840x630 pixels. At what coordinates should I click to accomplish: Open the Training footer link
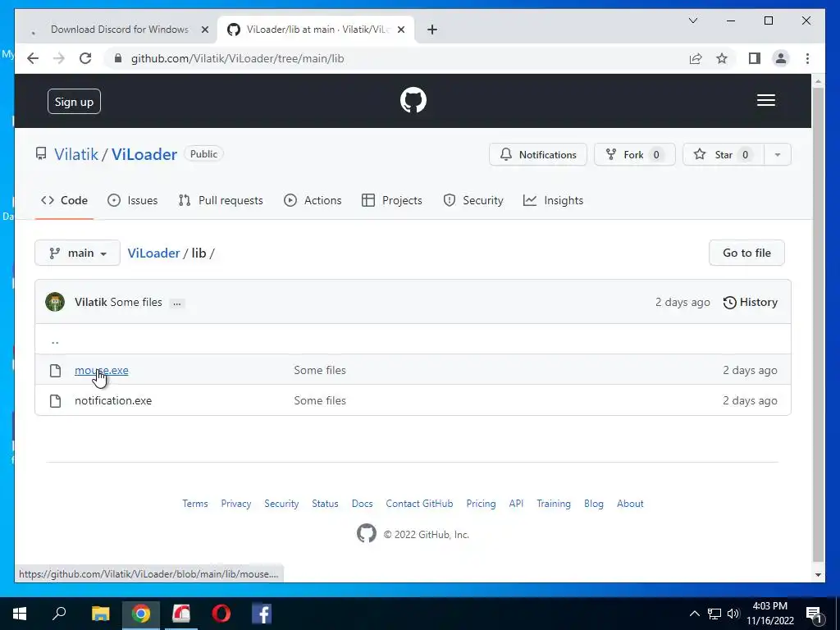pos(554,504)
